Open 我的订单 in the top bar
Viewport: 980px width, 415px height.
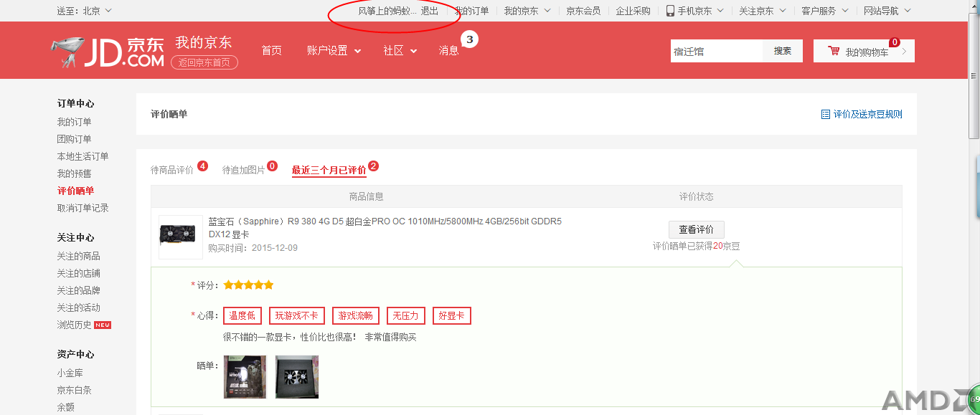coord(471,11)
